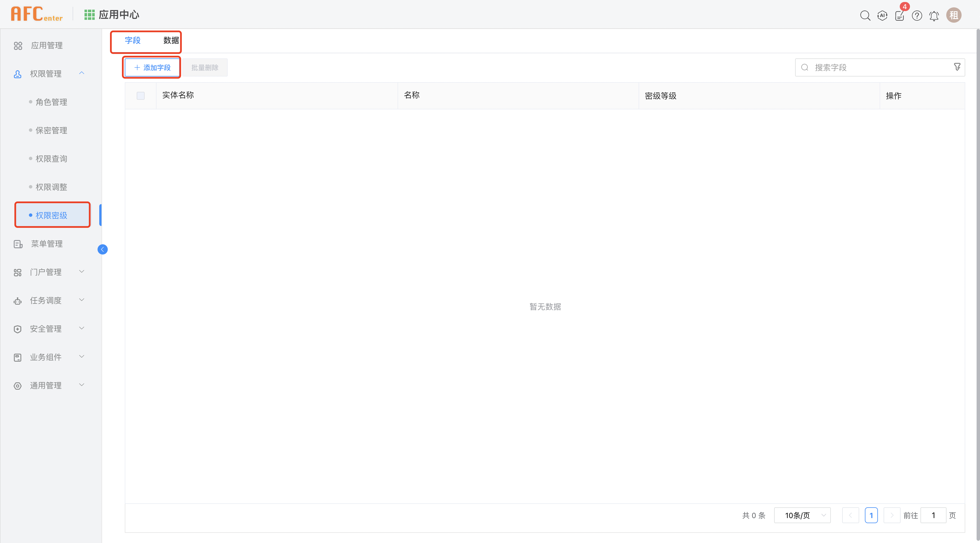980x543 pixels.
Task: Open the filter icon in the field search bar
Action: coord(958,67)
